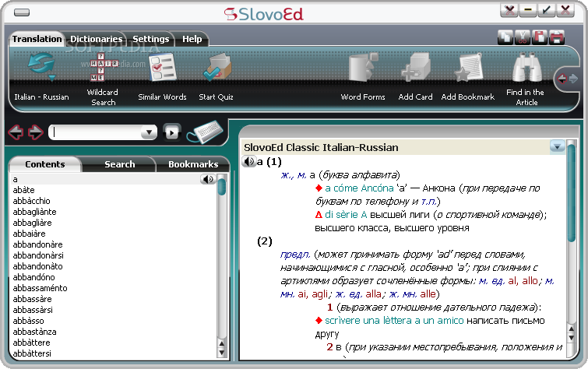This screenshot has width=588, height=369.
Task: Go forward with red right arrow near search box
Action: coord(36,132)
